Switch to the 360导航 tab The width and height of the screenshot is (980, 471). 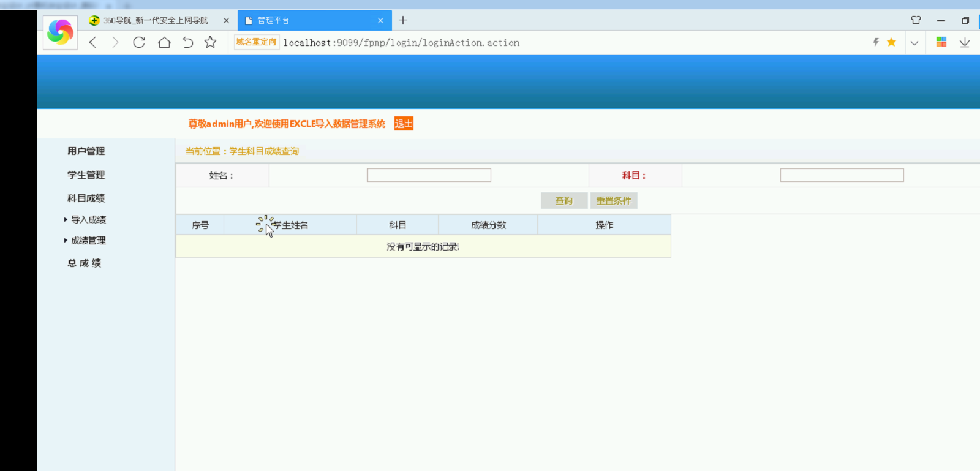(156, 20)
